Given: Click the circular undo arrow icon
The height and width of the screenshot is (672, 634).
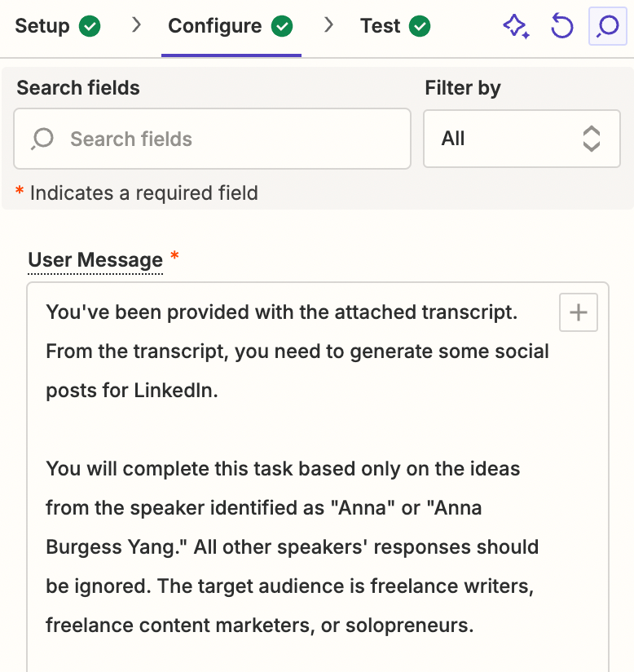Looking at the screenshot, I should (x=562, y=27).
